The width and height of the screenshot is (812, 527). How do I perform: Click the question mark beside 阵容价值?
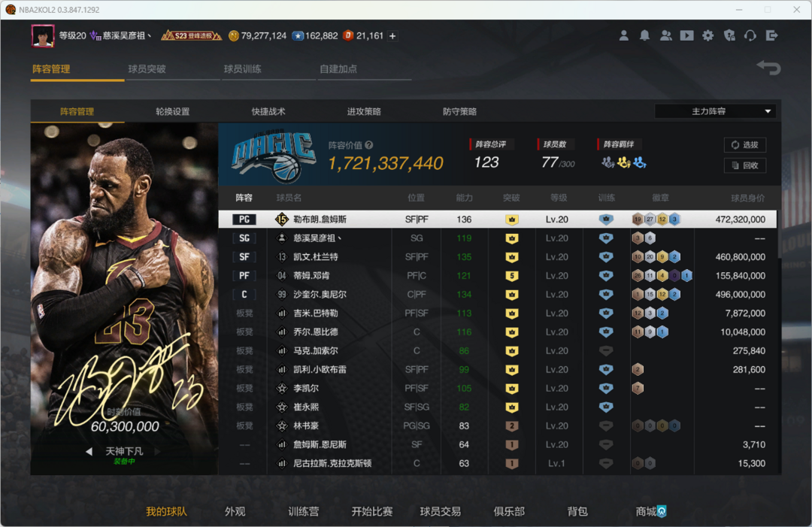click(368, 145)
